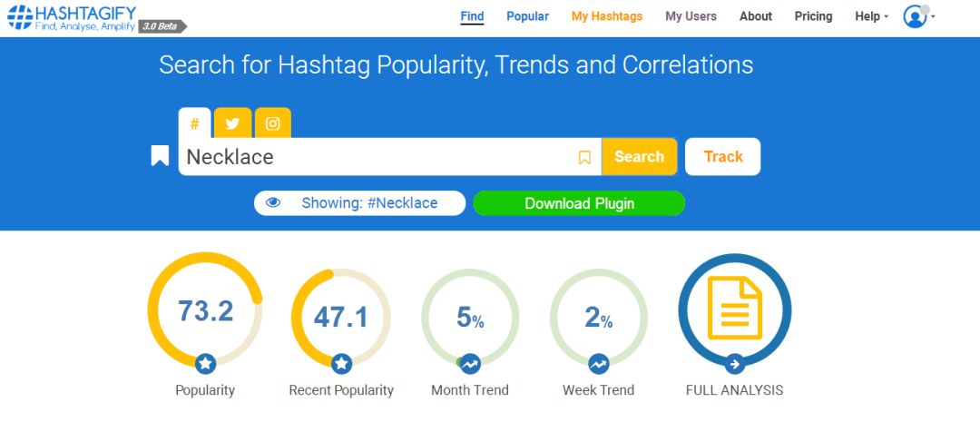Viewport: 980px width, 432px height.
Task: Click the green Download Plugin button
Action: tap(579, 203)
